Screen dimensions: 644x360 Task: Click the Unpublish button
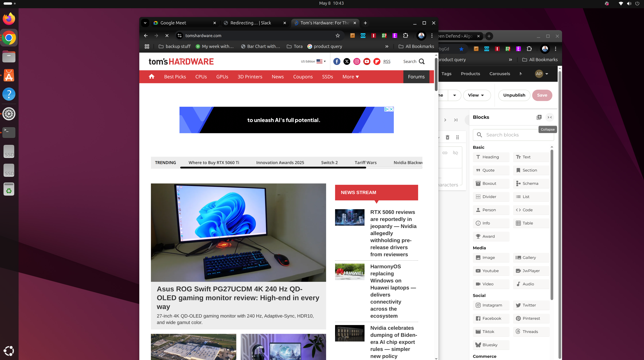514,95
